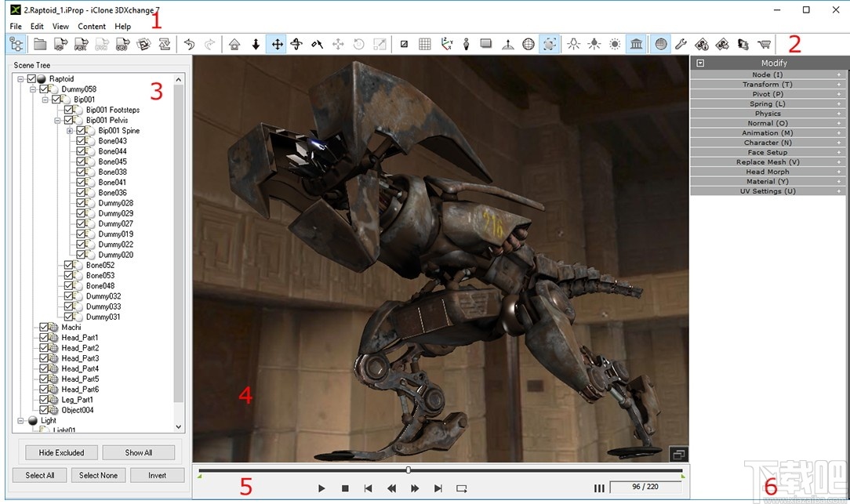Uncheck visibility of Head_Part3

click(43, 357)
